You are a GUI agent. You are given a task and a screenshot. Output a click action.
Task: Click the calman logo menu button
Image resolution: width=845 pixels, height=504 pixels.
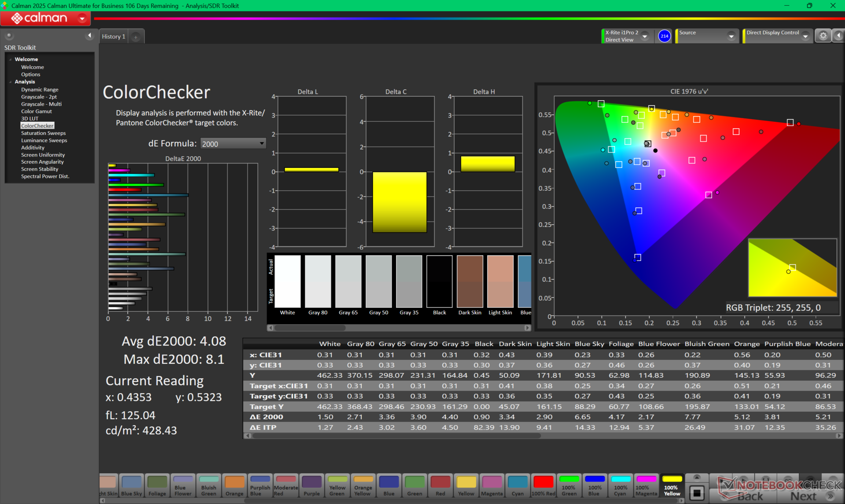[46, 18]
